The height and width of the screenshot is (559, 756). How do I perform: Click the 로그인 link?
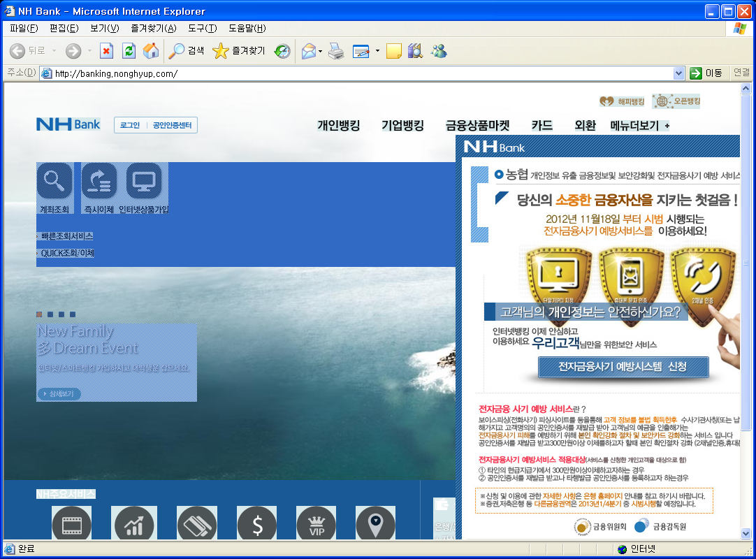coord(130,125)
